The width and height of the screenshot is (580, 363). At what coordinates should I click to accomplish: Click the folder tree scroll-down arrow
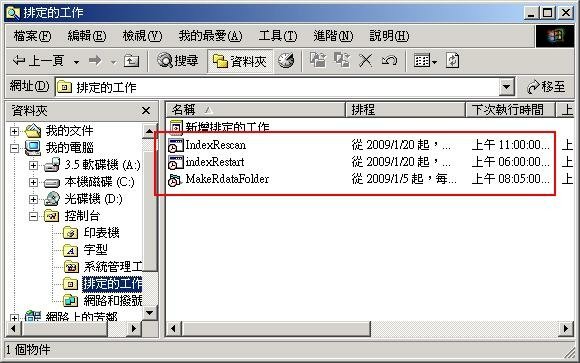point(149,313)
